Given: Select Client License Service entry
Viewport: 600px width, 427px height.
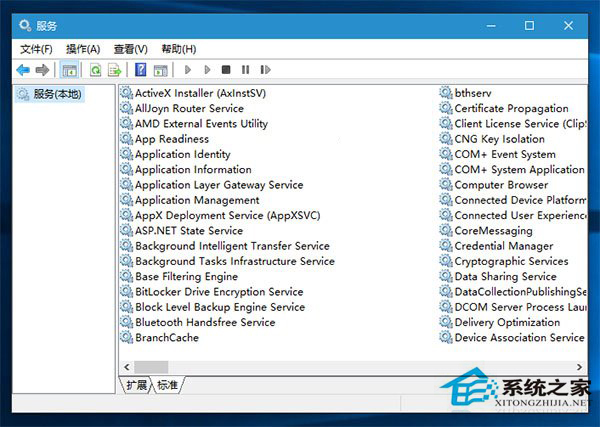Looking at the screenshot, I should point(513,124).
